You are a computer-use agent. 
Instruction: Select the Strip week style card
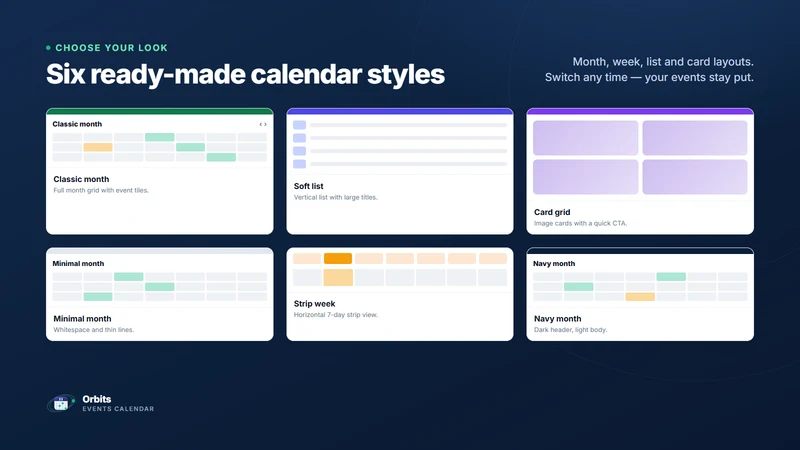pyautogui.click(x=400, y=294)
